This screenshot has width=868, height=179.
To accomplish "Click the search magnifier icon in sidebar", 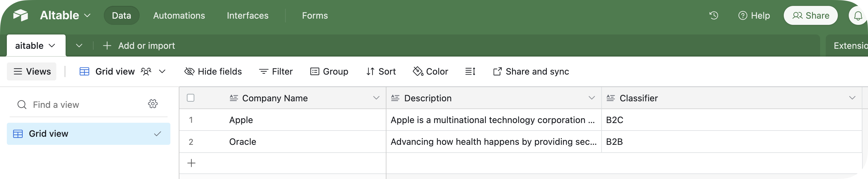I will pos(22,104).
